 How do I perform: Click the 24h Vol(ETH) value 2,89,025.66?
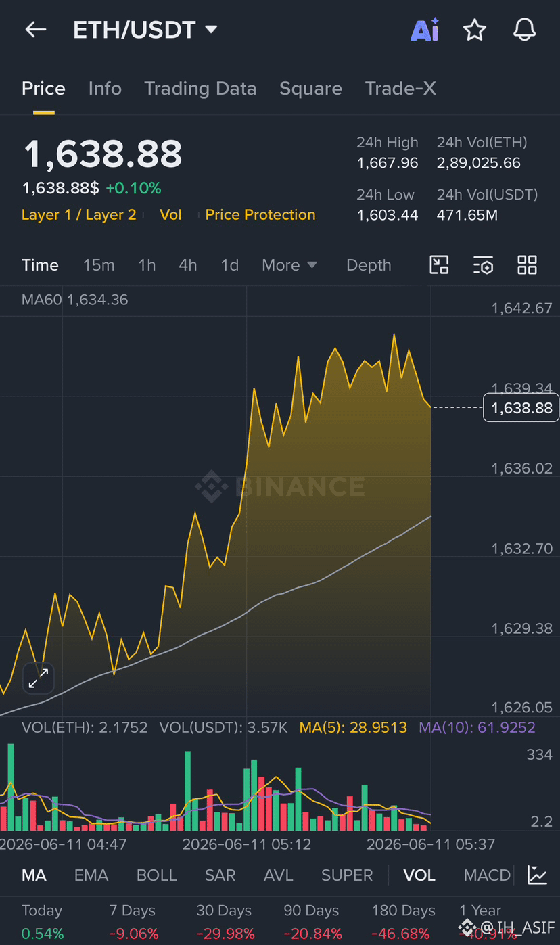[479, 163]
